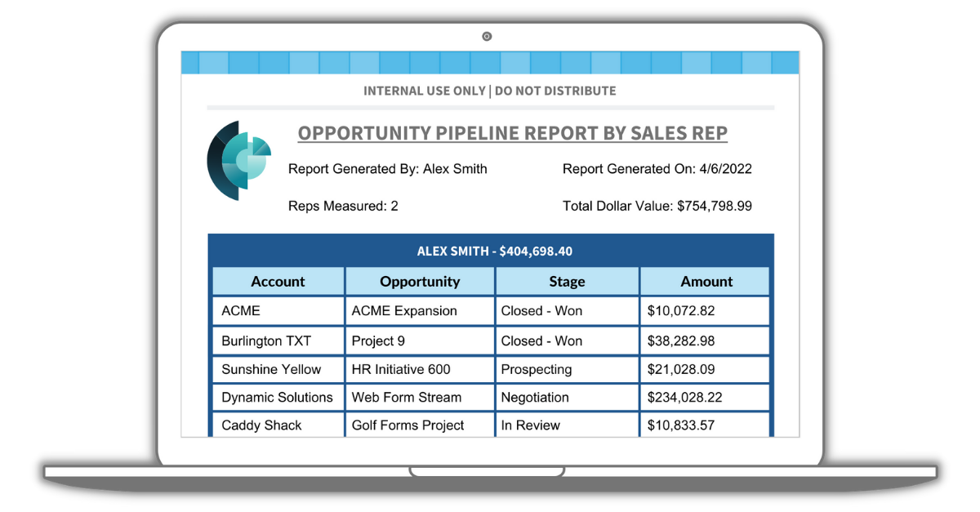Select the 'HR Initiative 600' opportunity cell
Image resolution: width=980 pixels, height=512 pixels.
coord(420,369)
